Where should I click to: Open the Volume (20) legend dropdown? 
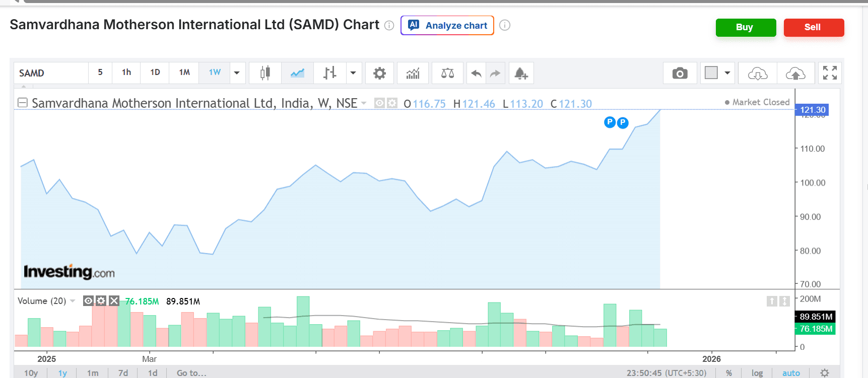73,301
